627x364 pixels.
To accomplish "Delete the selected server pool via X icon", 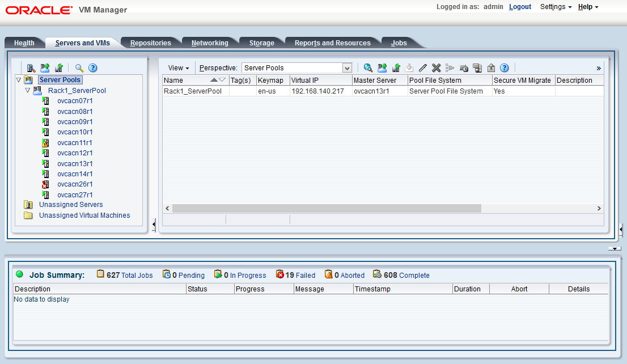I will (436, 67).
